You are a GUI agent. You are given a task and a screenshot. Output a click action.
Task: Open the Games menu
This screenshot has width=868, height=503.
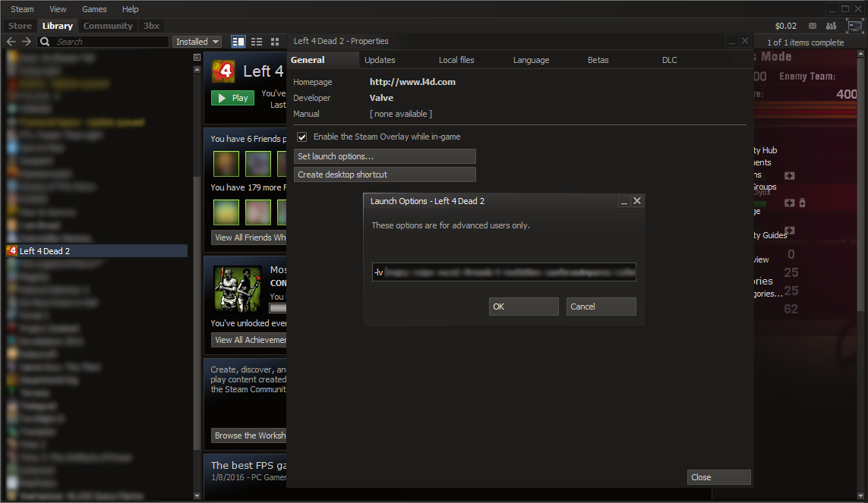94,9
